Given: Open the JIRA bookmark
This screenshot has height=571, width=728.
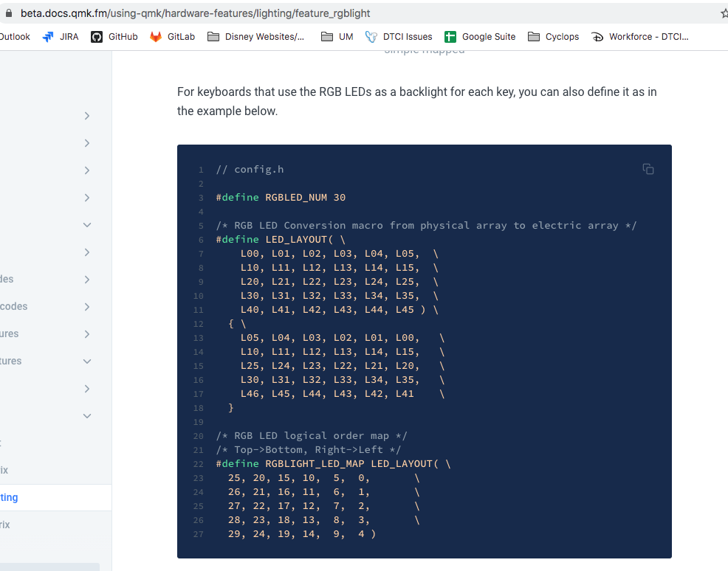Looking at the screenshot, I should click(x=61, y=37).
